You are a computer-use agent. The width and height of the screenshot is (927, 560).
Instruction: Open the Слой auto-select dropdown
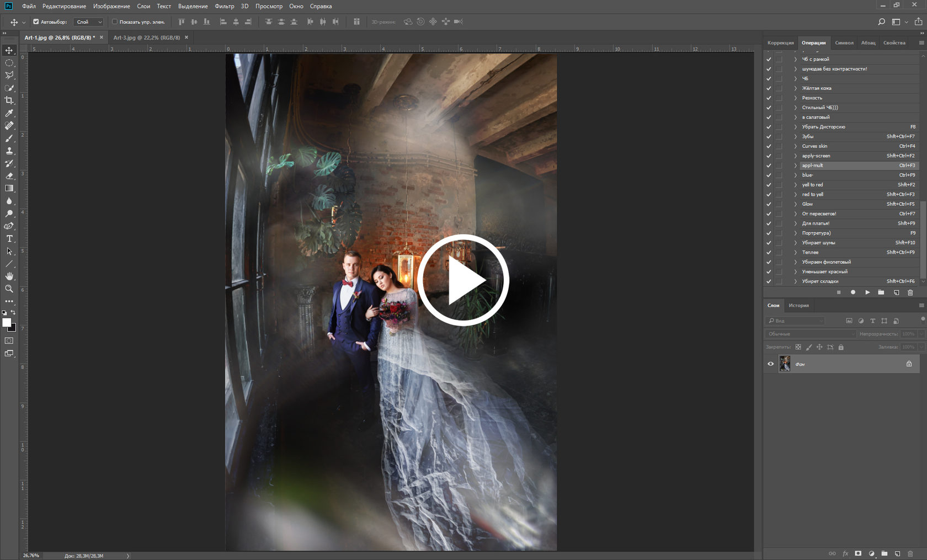click(89, 22)
